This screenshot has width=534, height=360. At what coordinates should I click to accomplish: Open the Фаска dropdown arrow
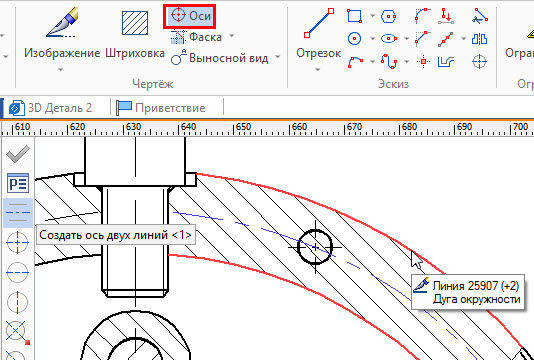pyautogui.click(x=232, y=36)
